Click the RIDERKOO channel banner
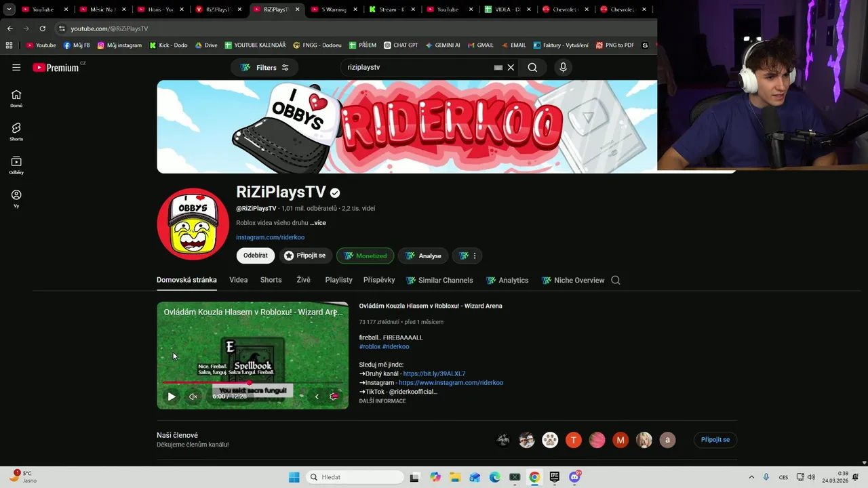 407,127
